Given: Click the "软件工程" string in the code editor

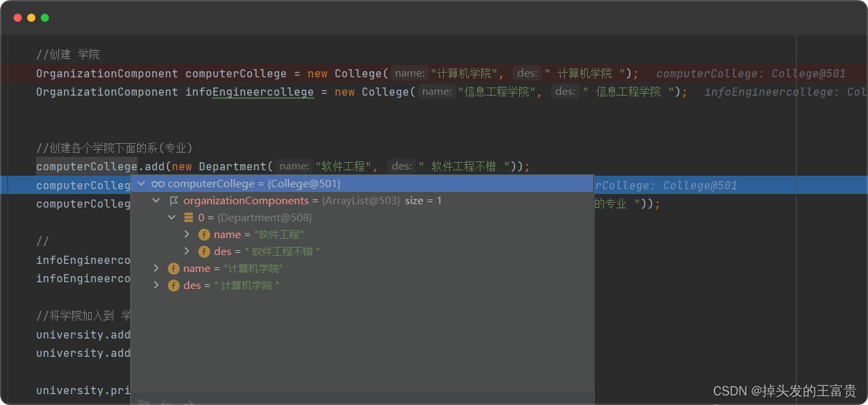Looking at the screenshot, I should pos(343,166).
